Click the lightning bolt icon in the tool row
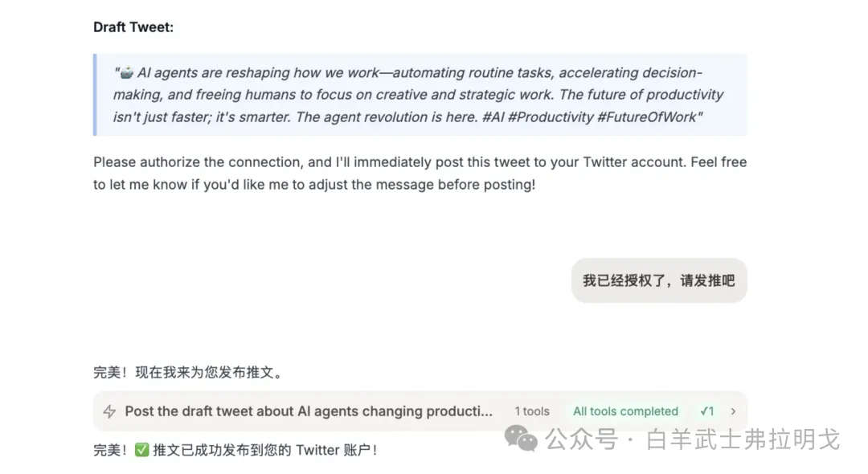Image resolution: width=868 pixels, height=474 pixels. (109, 411)
